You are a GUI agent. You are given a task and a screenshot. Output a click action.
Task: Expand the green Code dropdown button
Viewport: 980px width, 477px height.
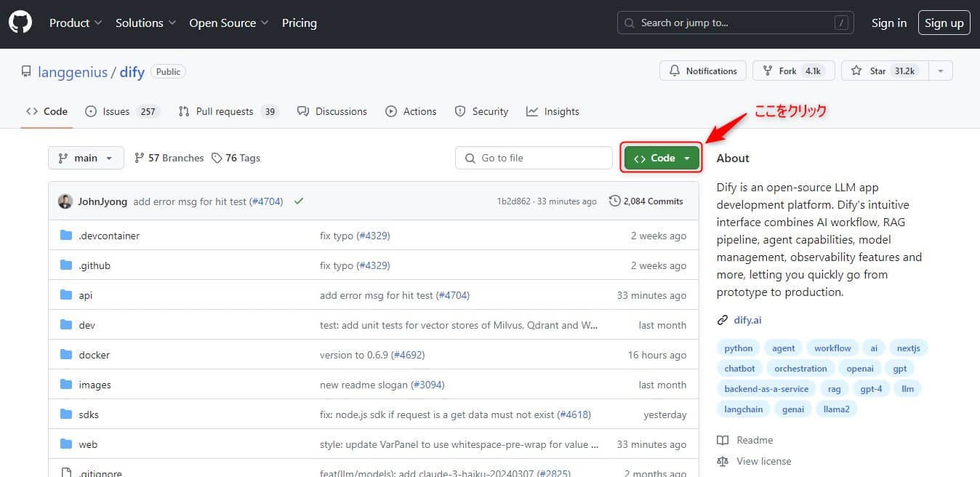click(x=662, y=159)
